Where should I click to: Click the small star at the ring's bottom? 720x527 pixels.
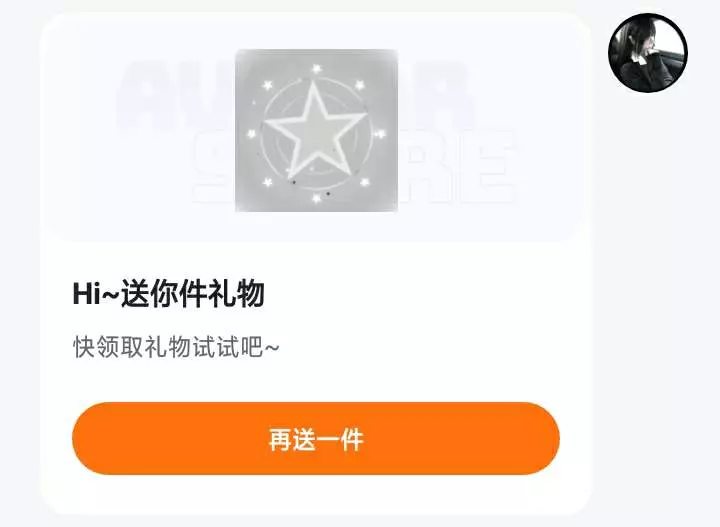[x=316, y=198]
